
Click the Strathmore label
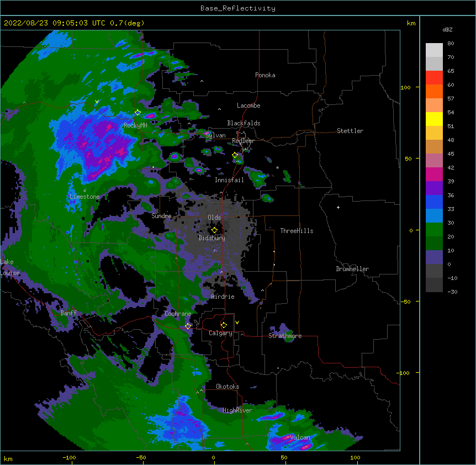pyautogui.click(x=285, y=336)
